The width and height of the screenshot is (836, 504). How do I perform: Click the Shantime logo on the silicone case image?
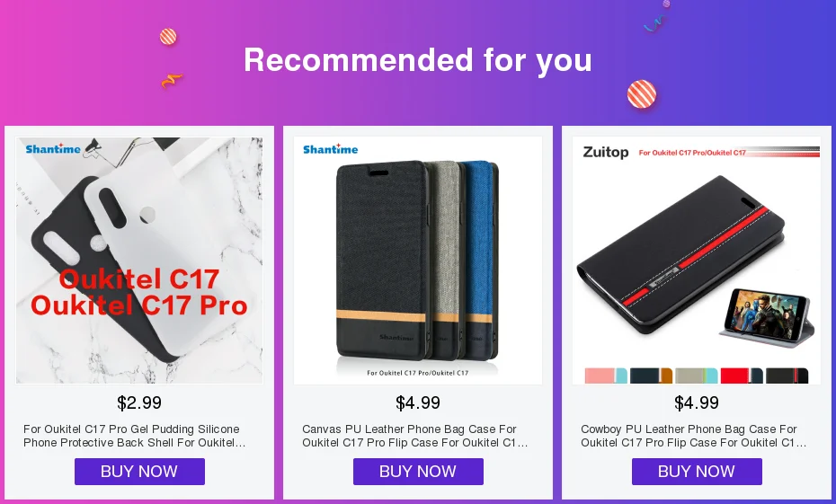(x=53, y=148)
